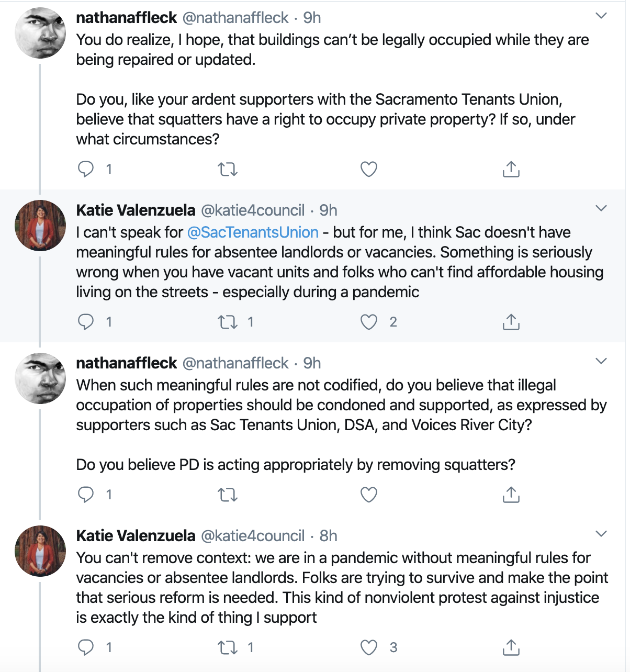Open the @katie4council handle on the 8h tweet
Screen dimensions: 630x672
tap(253, 536)
